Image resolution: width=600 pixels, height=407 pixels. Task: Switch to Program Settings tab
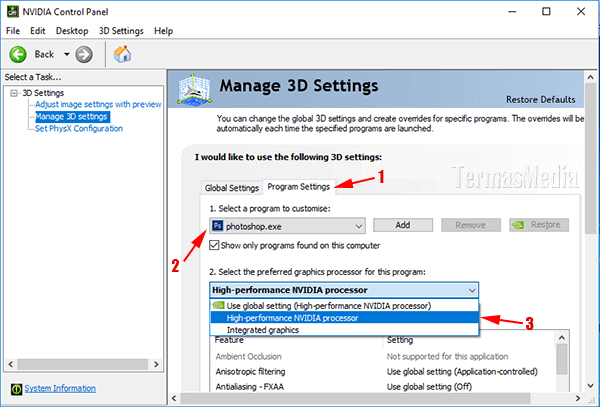pyautogui.click(x=298, y=187)
